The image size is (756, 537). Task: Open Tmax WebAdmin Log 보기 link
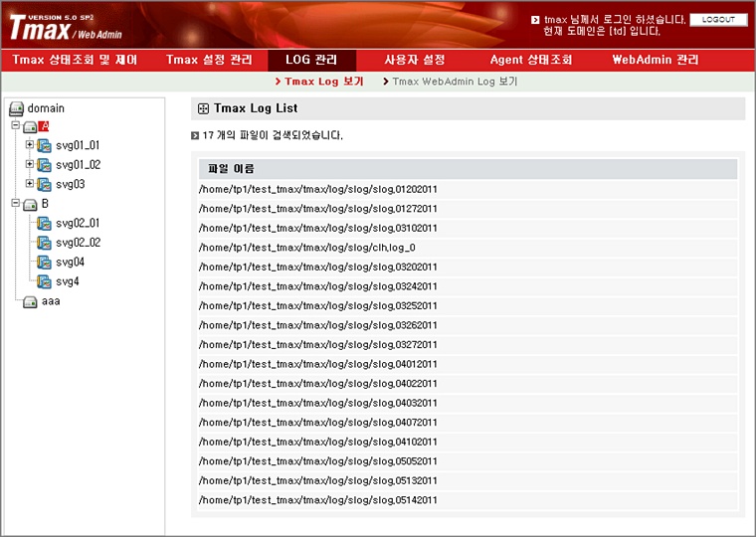pos(455,82)
